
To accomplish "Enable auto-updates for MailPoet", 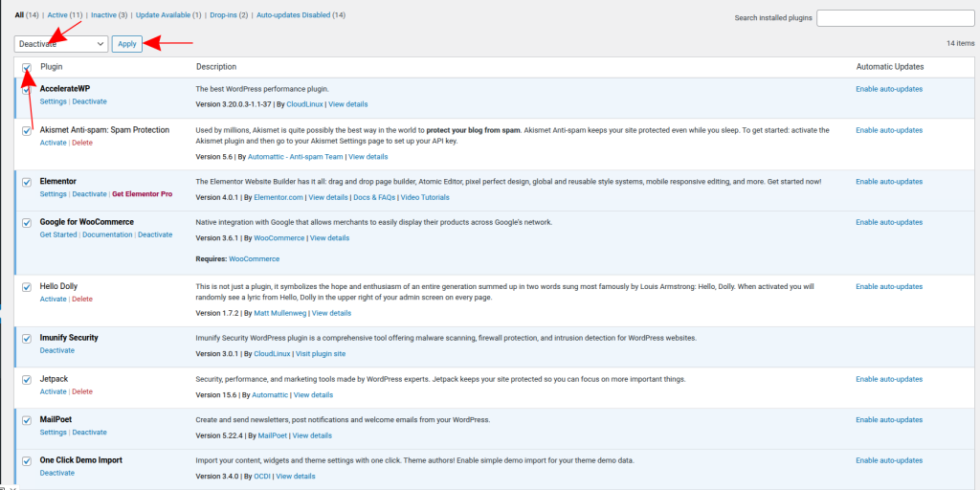I will [889, 419].
